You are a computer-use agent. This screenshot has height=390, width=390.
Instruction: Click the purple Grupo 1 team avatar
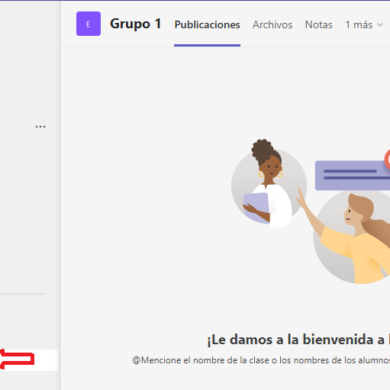click(x=88, y=24)
